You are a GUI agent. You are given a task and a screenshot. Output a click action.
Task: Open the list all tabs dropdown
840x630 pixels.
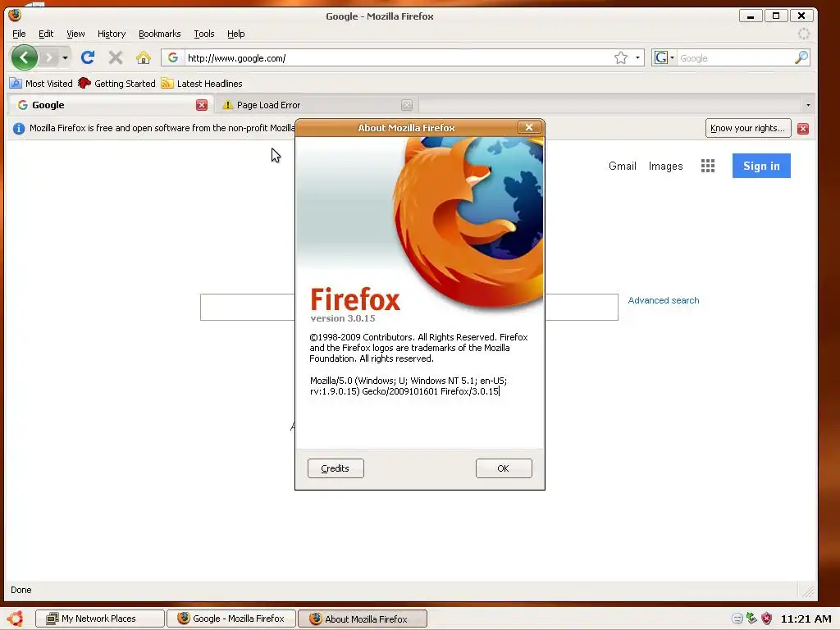[x=808, y=105]
